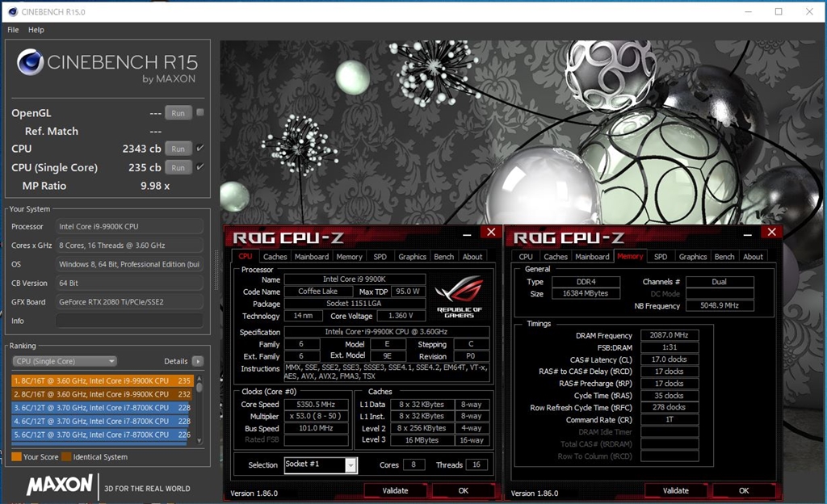Close the CPU-Z window showing memory Timings
Viewport: 827px width, 504px height.
tap(771, 232)
